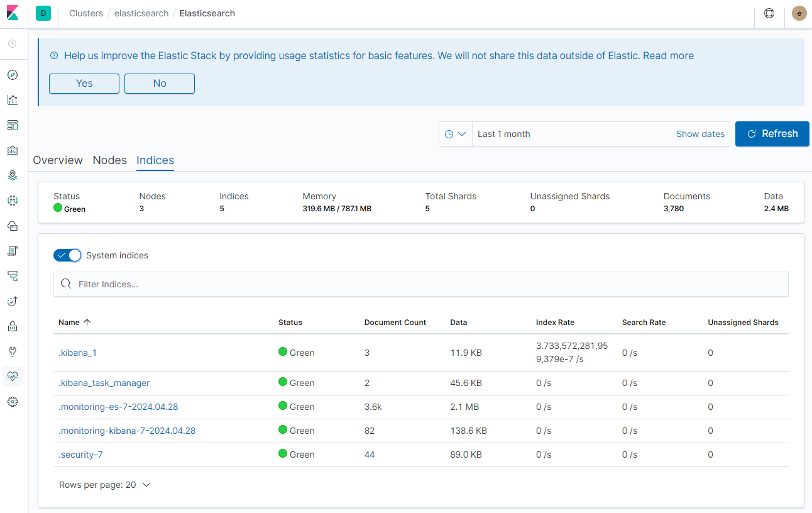Sort indices by Name column
Image resolution: width=812 pixels, height=513 pixels.
(x=75, y=323)
